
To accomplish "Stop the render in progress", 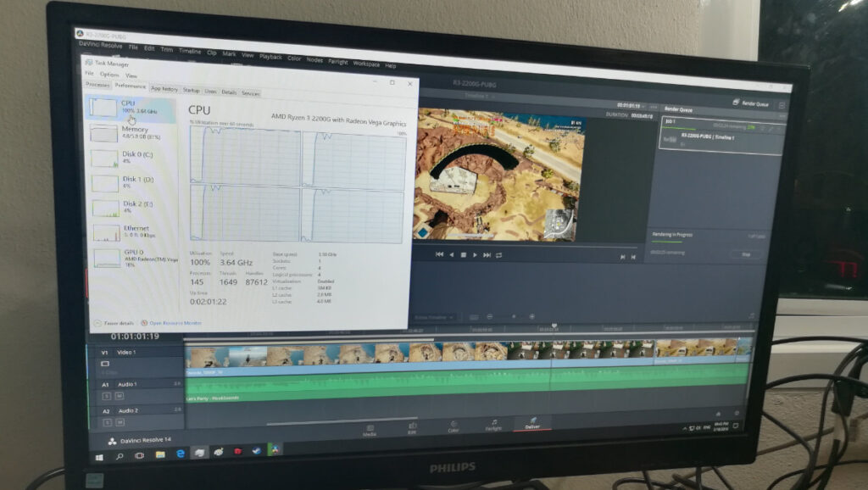I will click(746, 254).
